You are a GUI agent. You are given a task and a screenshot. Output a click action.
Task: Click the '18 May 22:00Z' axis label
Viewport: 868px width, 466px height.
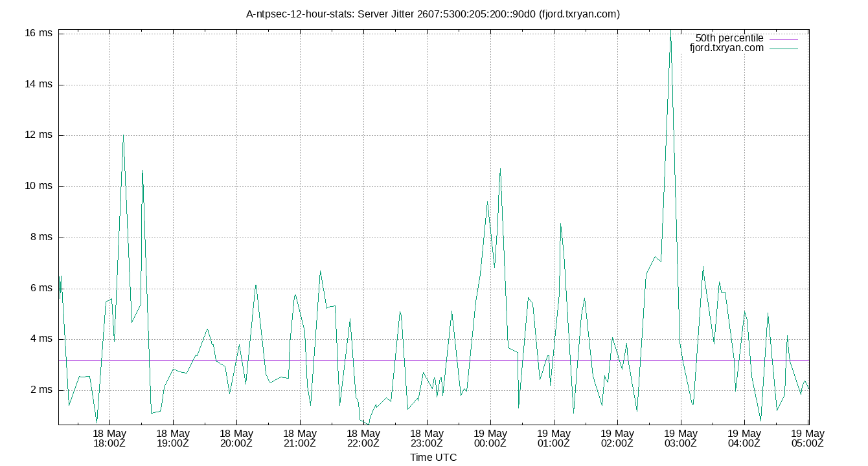click(x=363, y=438)
